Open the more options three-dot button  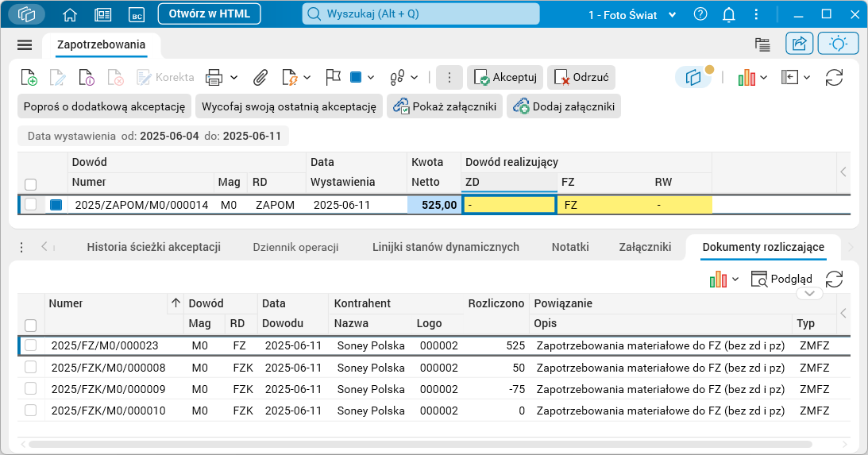[449, 78]
